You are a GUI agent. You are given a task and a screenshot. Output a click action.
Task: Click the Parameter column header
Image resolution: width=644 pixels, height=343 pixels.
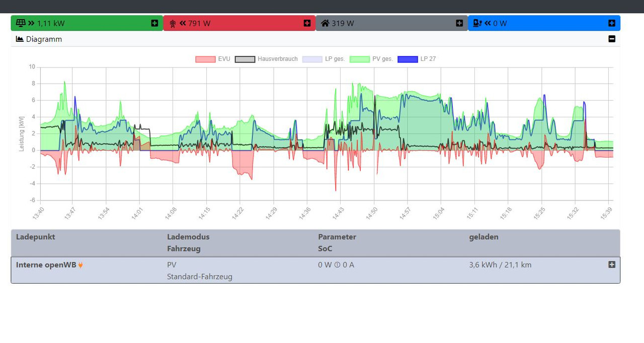(337, 237)
